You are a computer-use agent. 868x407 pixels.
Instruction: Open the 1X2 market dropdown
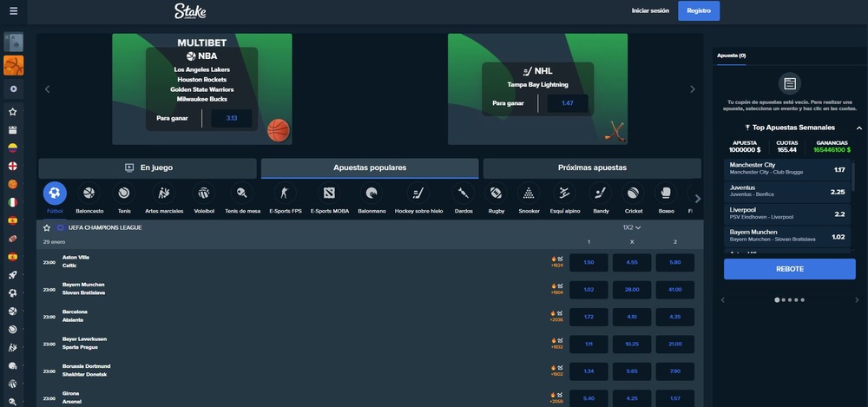coord(632,227)
